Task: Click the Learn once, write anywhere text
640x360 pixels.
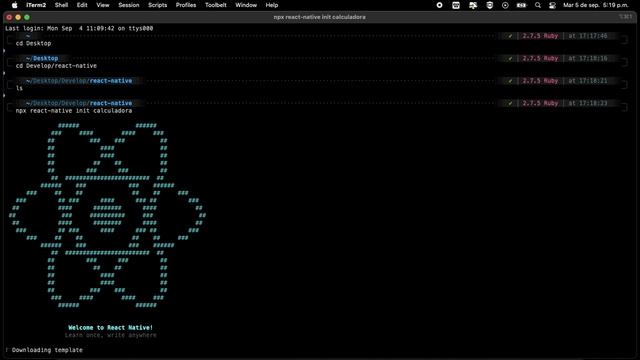Action: point(110,335)
